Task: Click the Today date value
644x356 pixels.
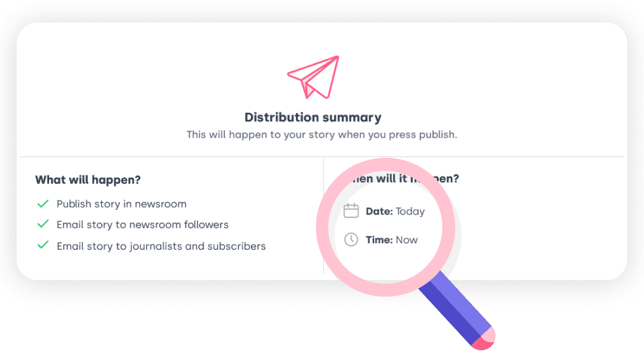Action: click(410, 212)
